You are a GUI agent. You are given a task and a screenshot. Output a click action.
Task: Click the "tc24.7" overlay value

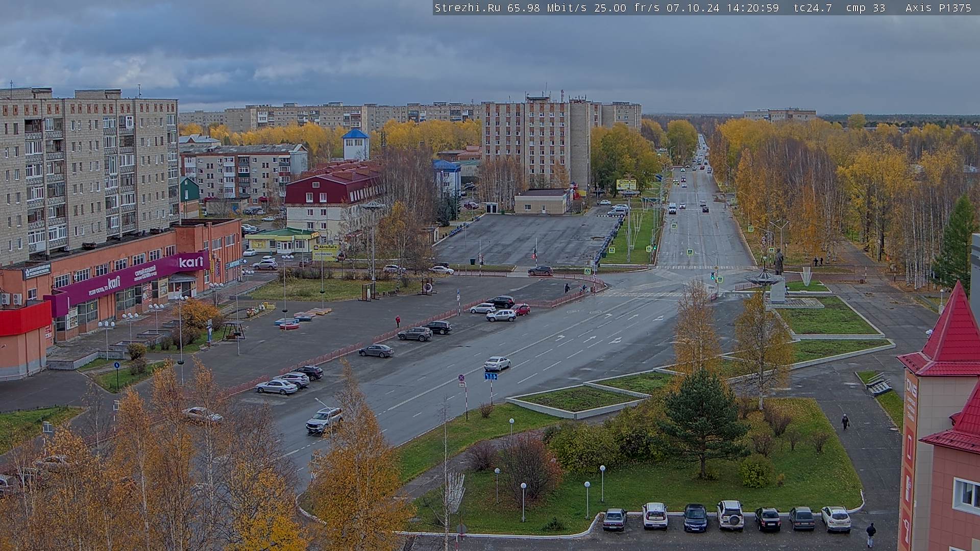pos(813,8)
